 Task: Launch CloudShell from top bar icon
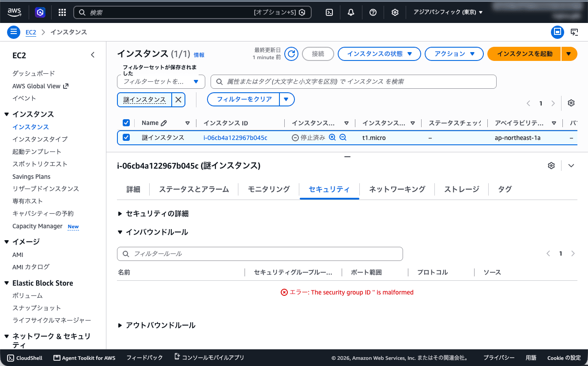tap(329, 12)
